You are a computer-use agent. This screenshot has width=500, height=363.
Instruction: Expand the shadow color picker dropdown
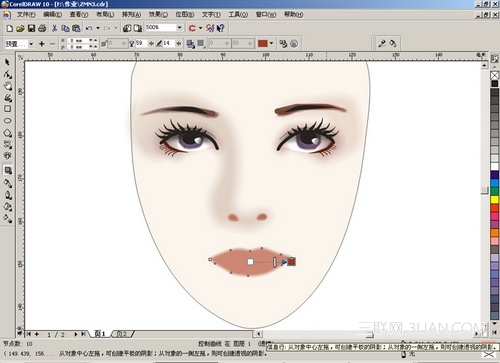(271, 43)
